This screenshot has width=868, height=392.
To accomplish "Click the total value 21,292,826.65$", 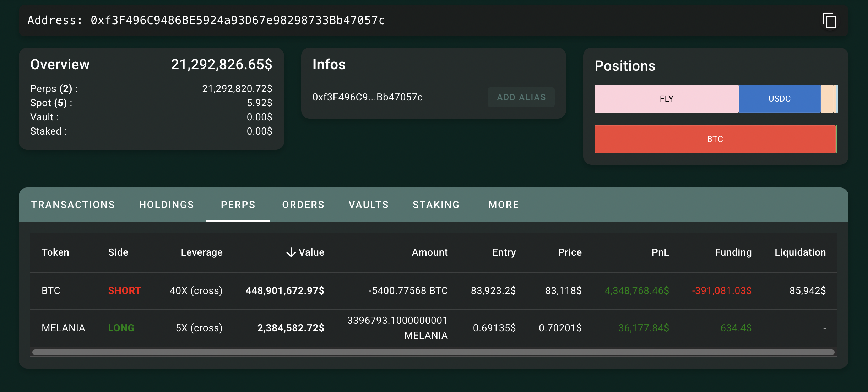I will (222, 65).
